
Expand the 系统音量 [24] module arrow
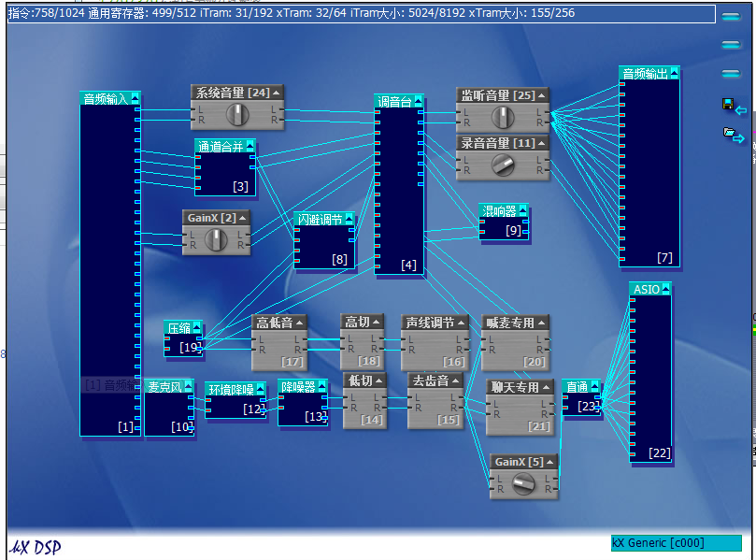[277, 93]
